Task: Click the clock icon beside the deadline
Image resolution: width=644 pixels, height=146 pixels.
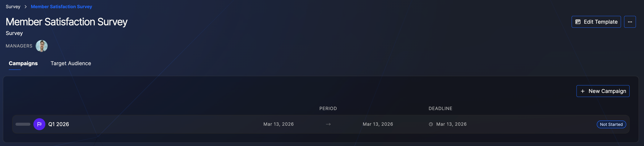Action: (x=431, y=124)
